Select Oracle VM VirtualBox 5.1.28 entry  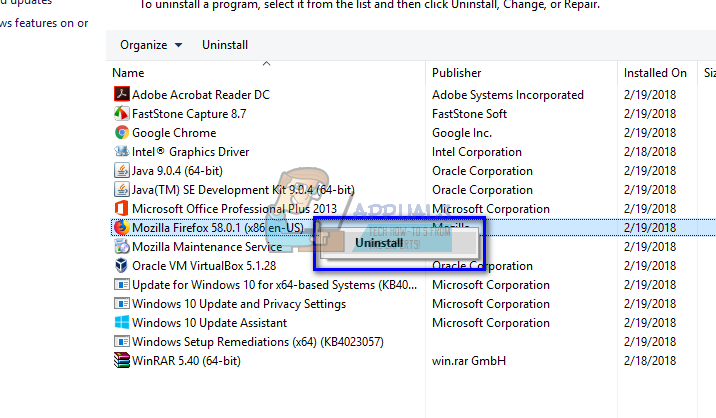click(204, 266)
